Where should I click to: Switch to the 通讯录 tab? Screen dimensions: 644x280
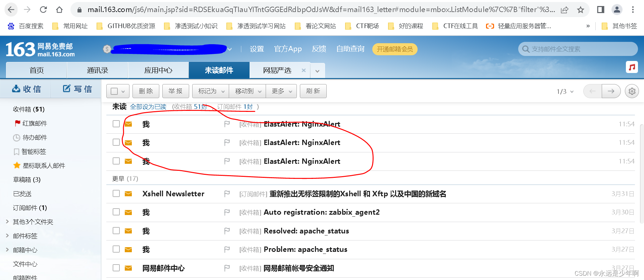(97, 70)
